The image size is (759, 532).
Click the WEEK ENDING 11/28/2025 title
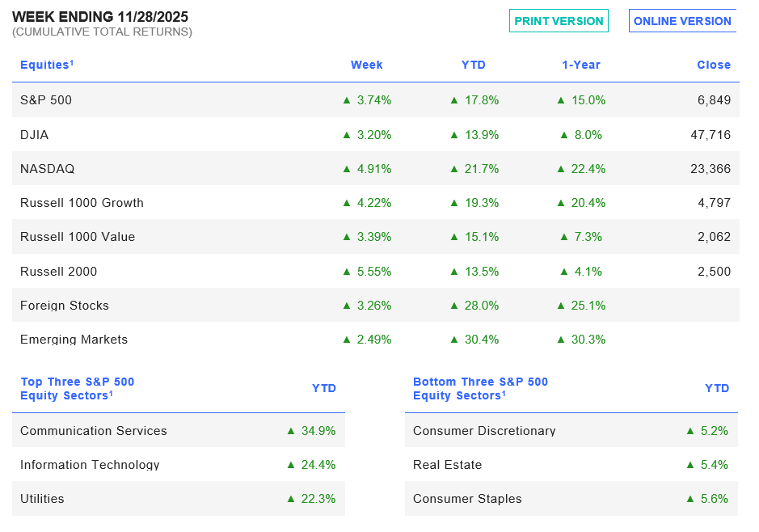100,17
